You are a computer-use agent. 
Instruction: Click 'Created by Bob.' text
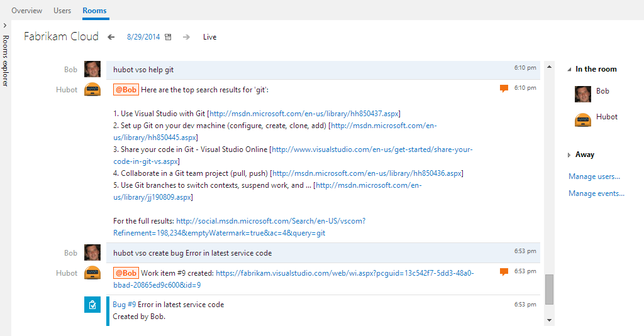coord(139,317)
